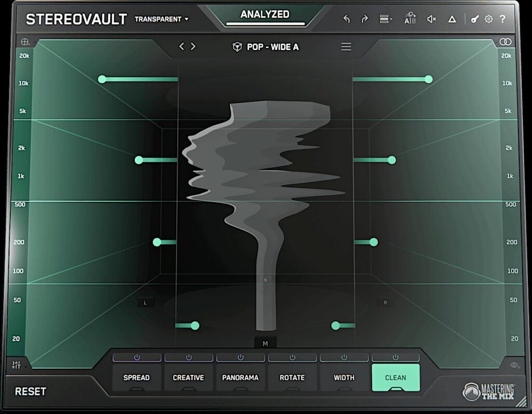Toggle the eye visibility icon bottom-right
The height and width of the screenshot is (414, 532).
click(514, 365)
